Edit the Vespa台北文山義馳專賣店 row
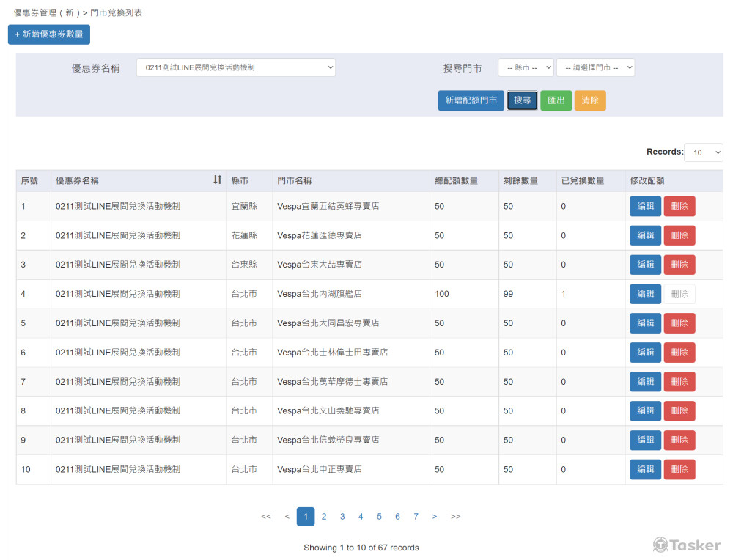This screenshot has height=560, width=733. (x=645, y=410)
